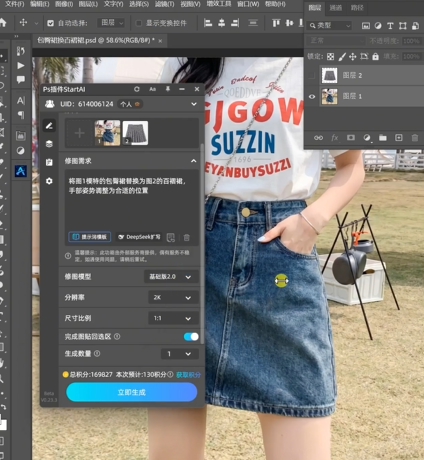
Task: Click StartAI refresh icon in title bar
Action: 137,89
